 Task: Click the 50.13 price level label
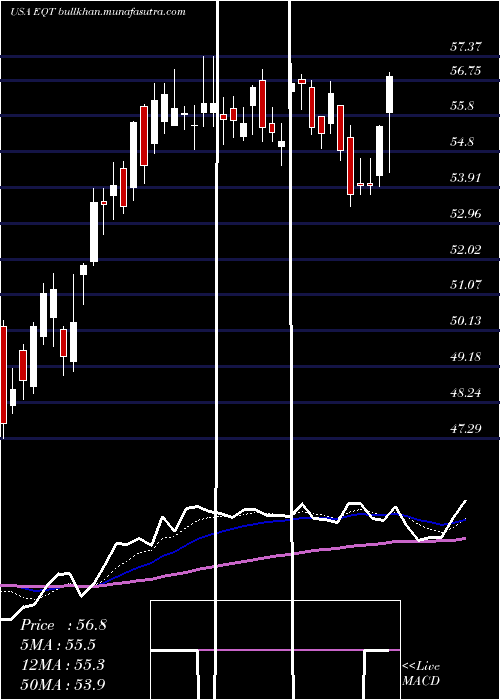tap(466, 321)
